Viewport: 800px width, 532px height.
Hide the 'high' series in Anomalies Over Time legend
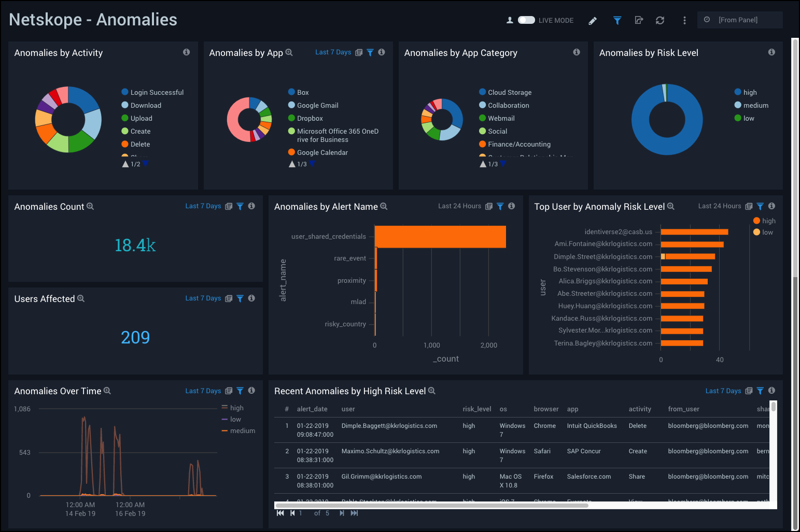pos(236,408)
